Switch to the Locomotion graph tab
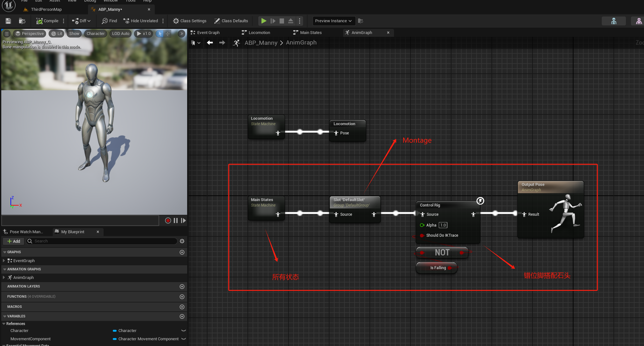 pyautogui.click(x=259, y=33)
